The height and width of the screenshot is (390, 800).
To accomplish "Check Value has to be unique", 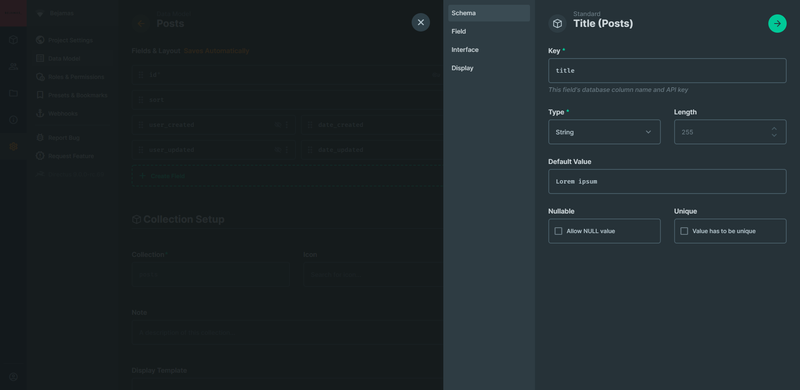I will click(684, 231).
